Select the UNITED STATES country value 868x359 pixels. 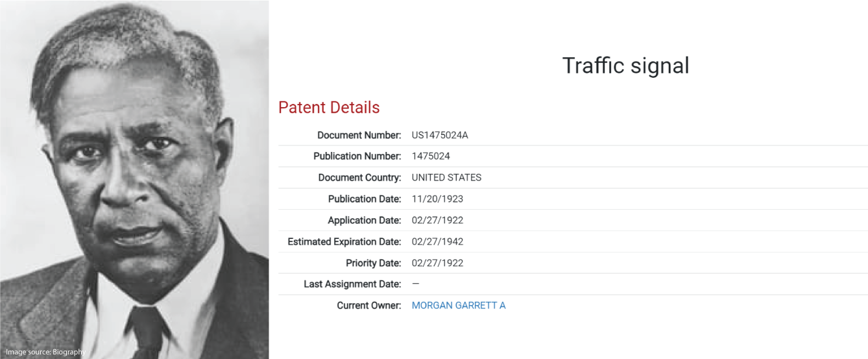coord(446,177)
